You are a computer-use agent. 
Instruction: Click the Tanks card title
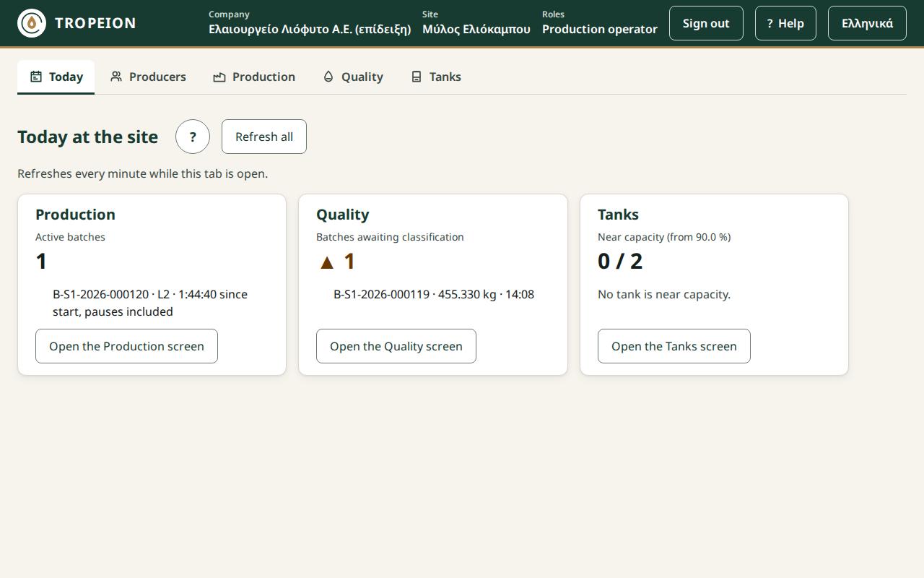(x=618, y=215)
